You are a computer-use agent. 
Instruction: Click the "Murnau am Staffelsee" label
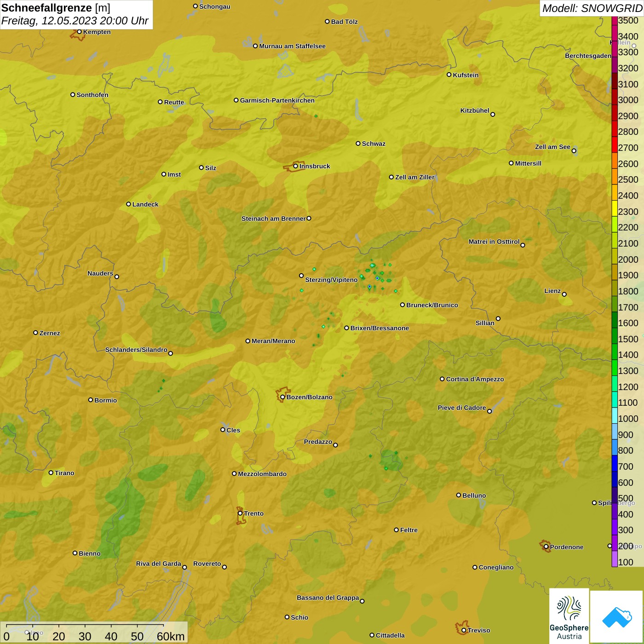click(x=292, y=46)
